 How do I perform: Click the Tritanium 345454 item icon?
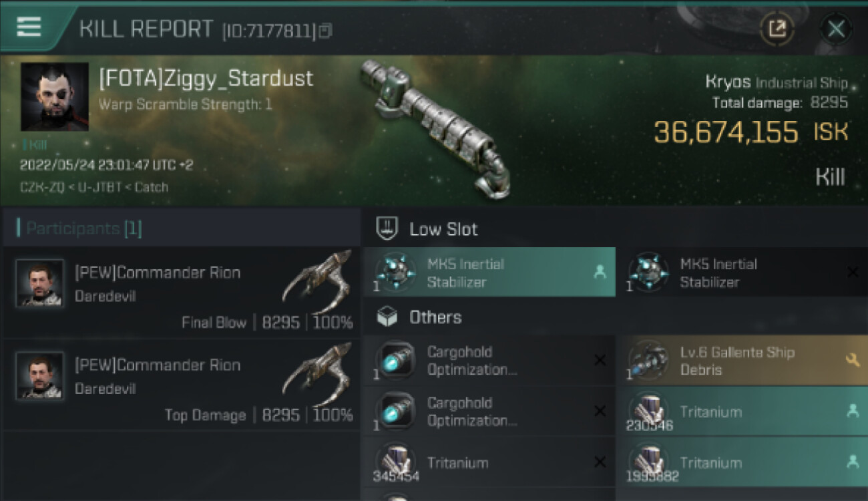(x=395, y=462)
